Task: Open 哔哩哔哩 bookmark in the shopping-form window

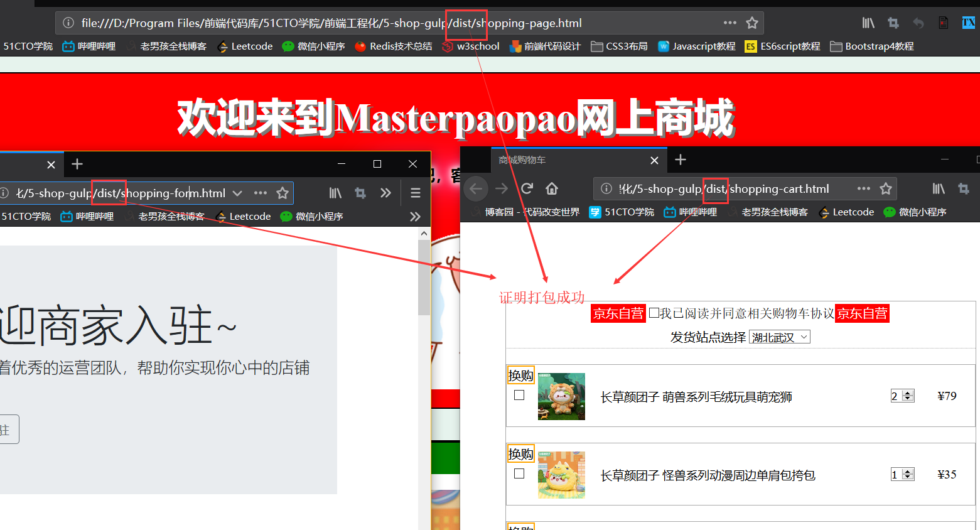Action: click(x=87, y=217)
